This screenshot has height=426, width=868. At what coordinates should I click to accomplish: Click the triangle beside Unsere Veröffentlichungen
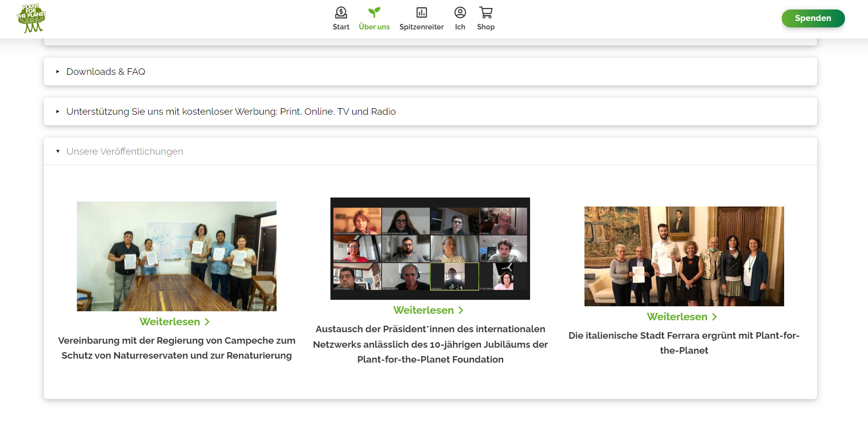point(58,151)
